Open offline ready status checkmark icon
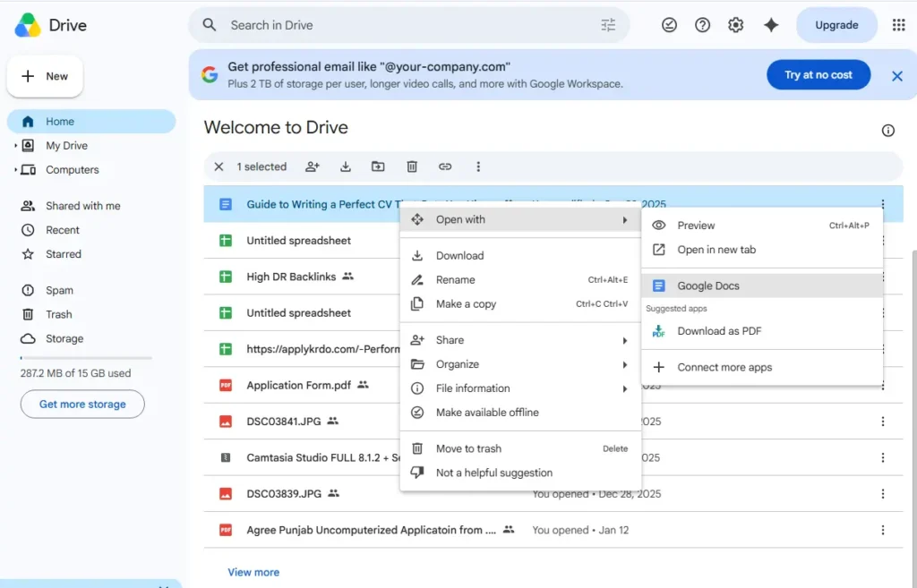This screenshot has height=588, width=917. 669,25
